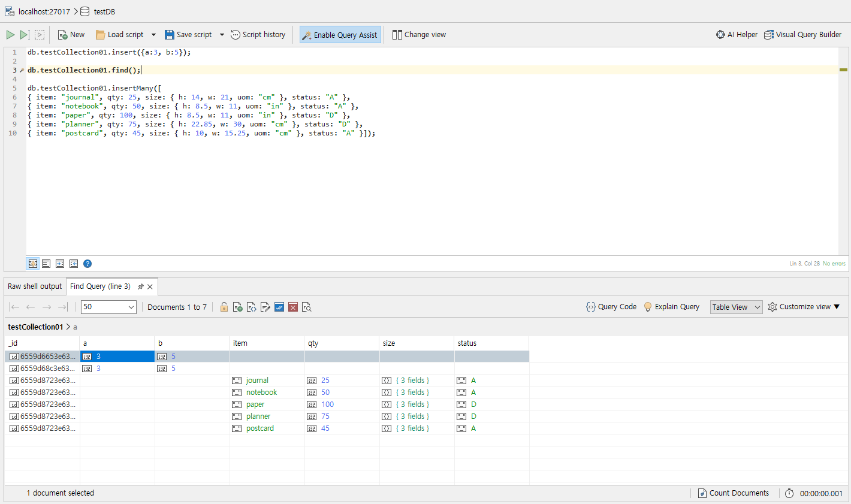Click the blue help question mark icon
This screenshot has height=504, width=851.
tap(87, 264)
